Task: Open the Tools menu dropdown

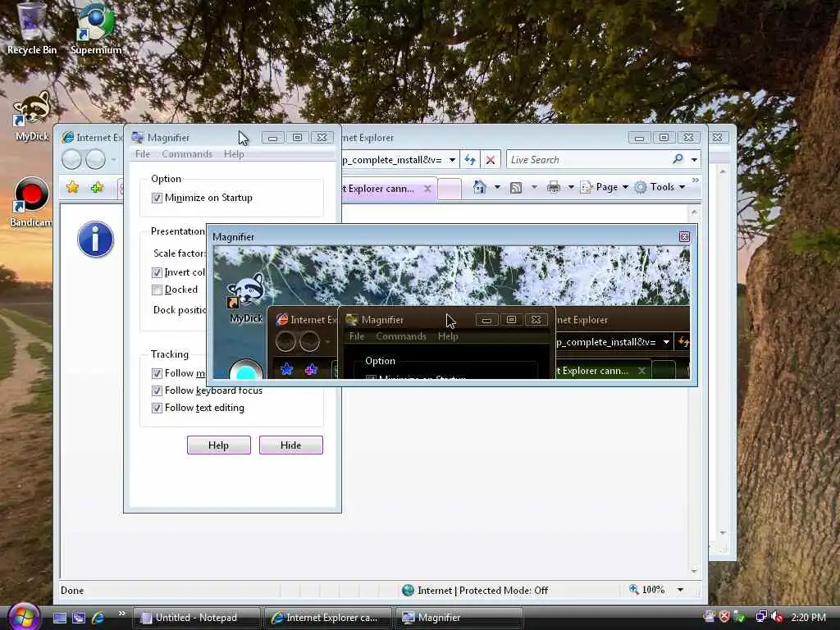Action: [x=660, y=187]
